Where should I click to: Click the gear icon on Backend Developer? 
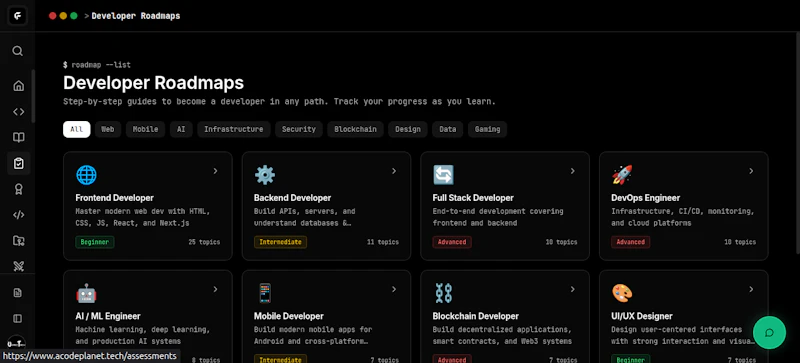click(x=265, y=175)
